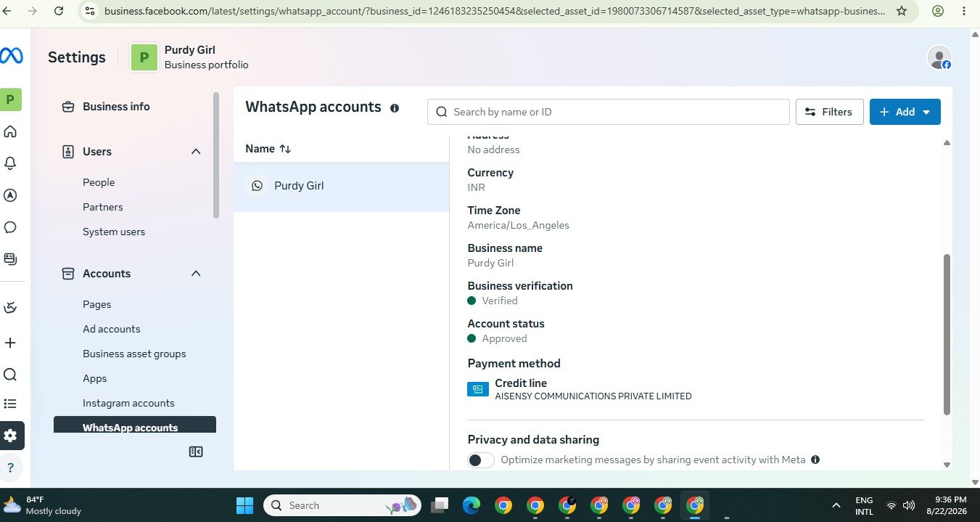Open the Add dropdown arrow

pos(926,112)
